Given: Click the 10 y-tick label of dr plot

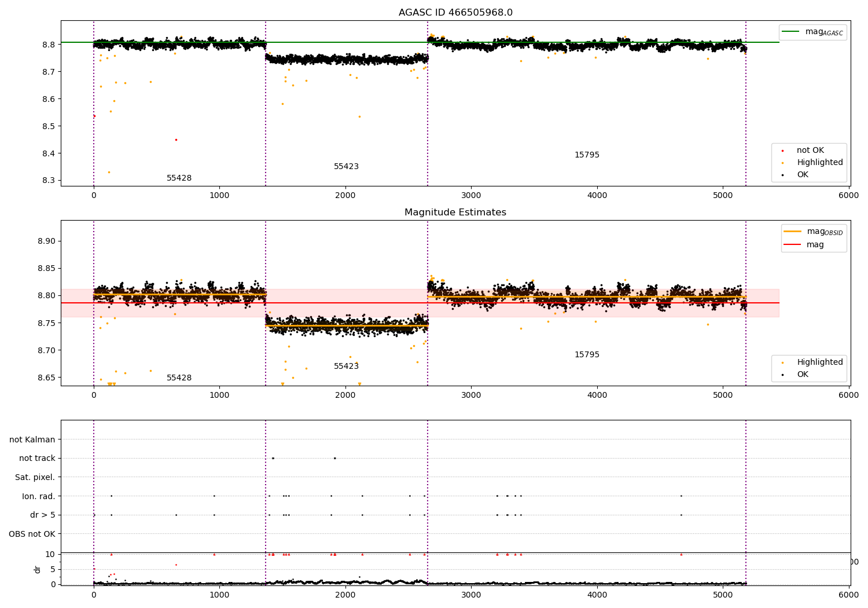Looking at the screenshot, I should tap(51, 555).
